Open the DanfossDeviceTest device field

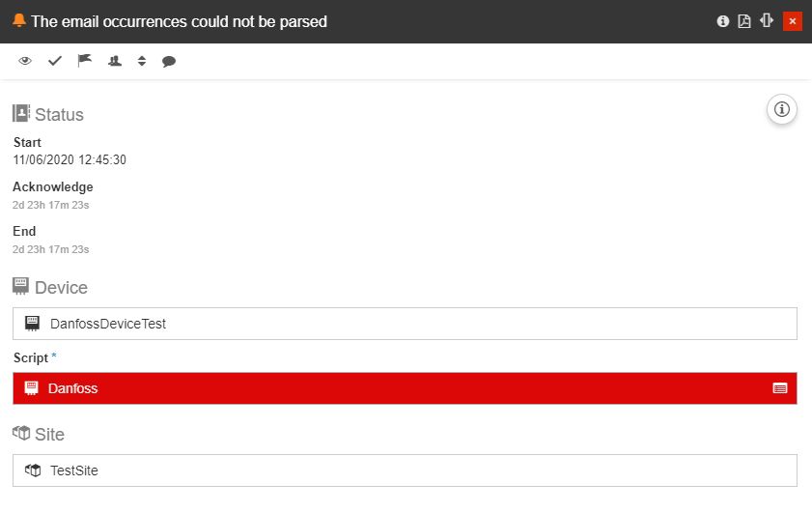point(405,324)
